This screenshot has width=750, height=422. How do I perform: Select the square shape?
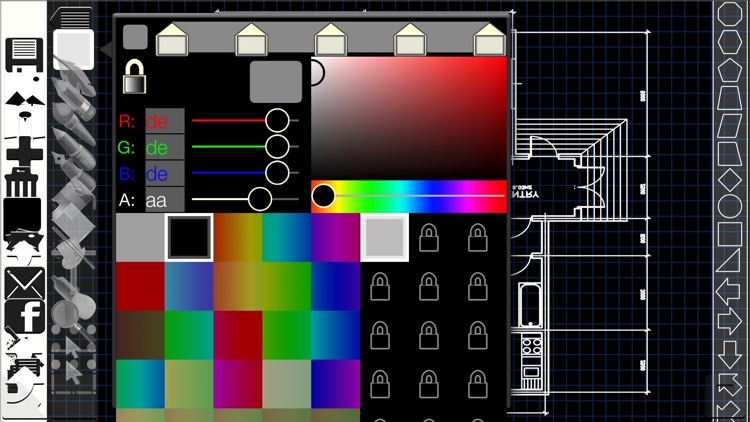point(729,234)
